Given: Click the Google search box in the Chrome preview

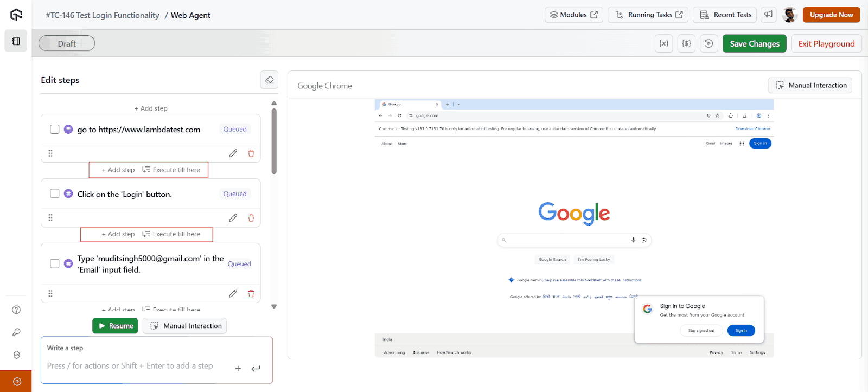Looking at the screenshot, I should [574, 240].
